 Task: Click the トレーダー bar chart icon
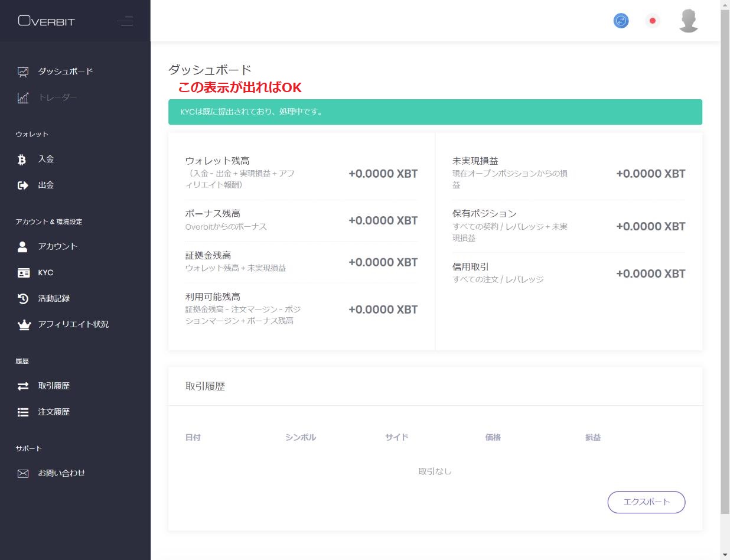pyautogui.click(x=23, y=98)
